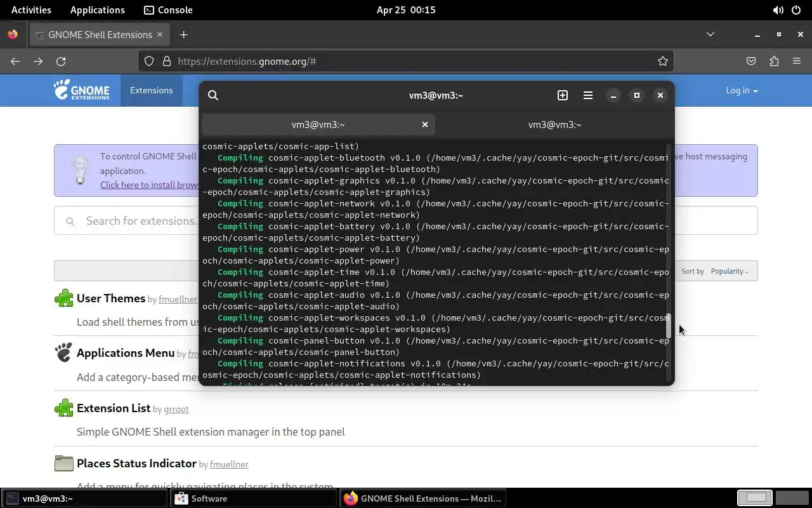Go back in Firefox

pyautogui.click(x=15, y=61)
